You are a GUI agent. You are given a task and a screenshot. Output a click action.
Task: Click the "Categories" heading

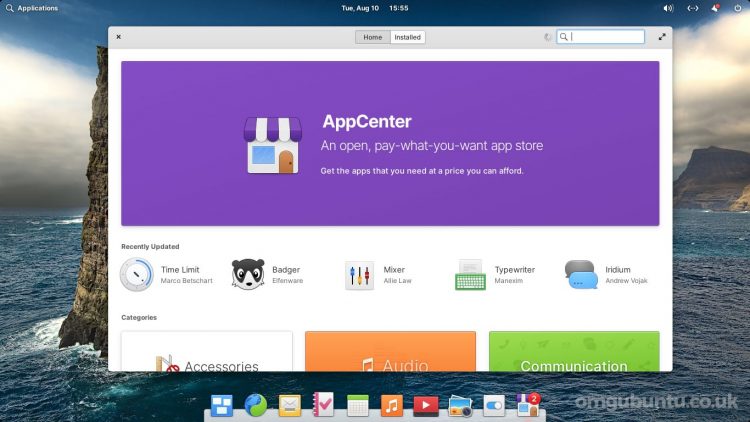click(x=139, y=317)
